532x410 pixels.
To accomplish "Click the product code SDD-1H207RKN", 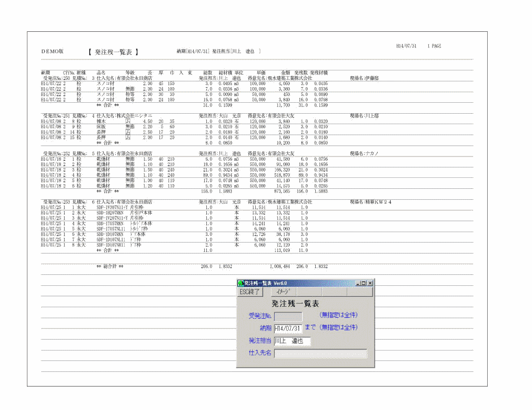I will click(110, 213).
